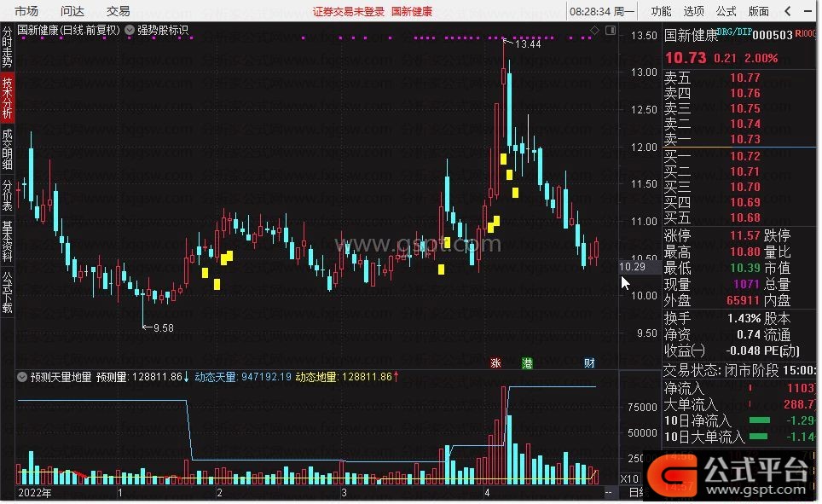This screenshot has width=822, height=504.
Task: Switch to the 成交明细 side tab
Action: [8, 149]
